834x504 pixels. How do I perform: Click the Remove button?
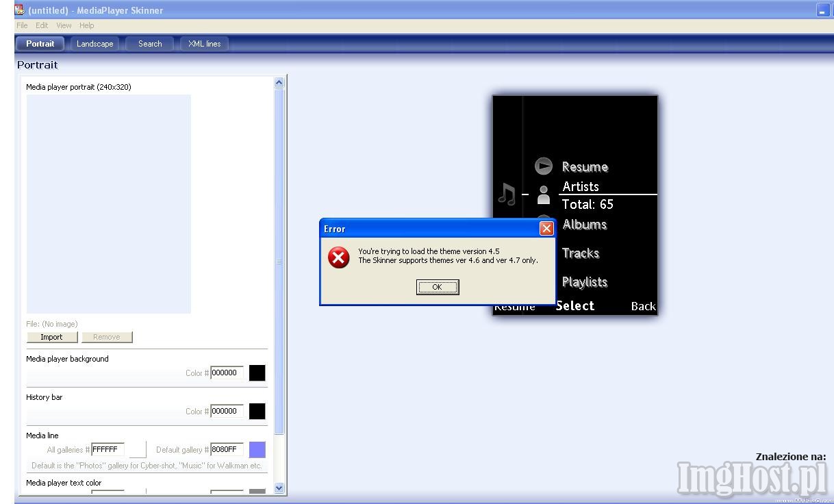coord(107,337)
